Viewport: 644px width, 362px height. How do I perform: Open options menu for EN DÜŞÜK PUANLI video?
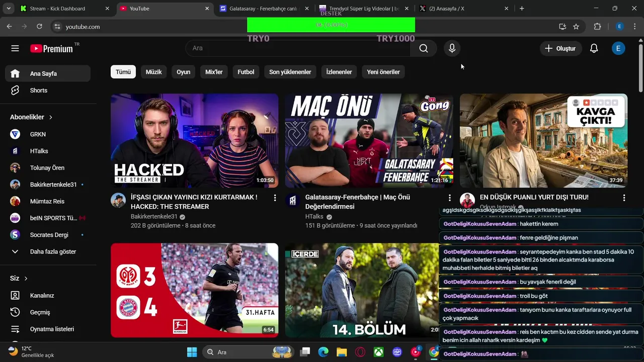pyautogui.click(x=624, y=198)
